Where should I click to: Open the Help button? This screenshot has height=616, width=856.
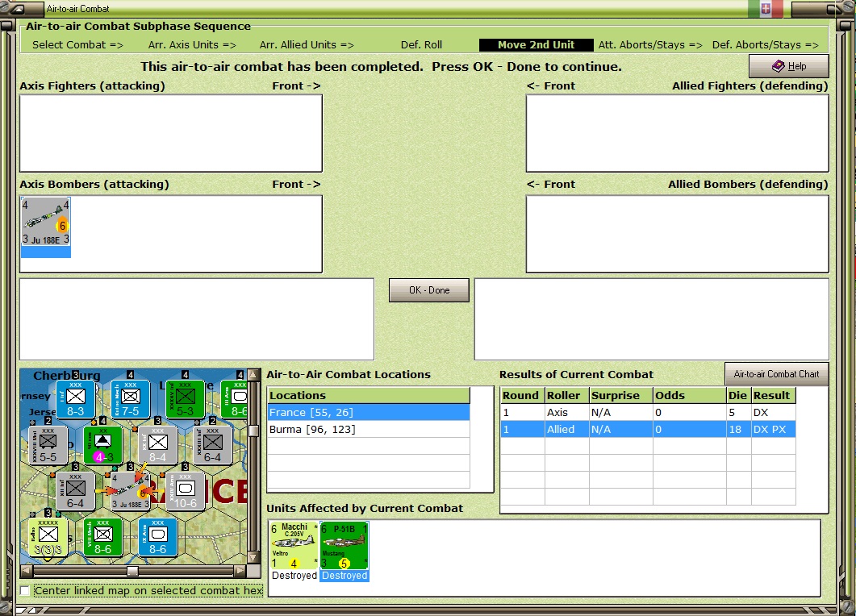tap(789, 66)
